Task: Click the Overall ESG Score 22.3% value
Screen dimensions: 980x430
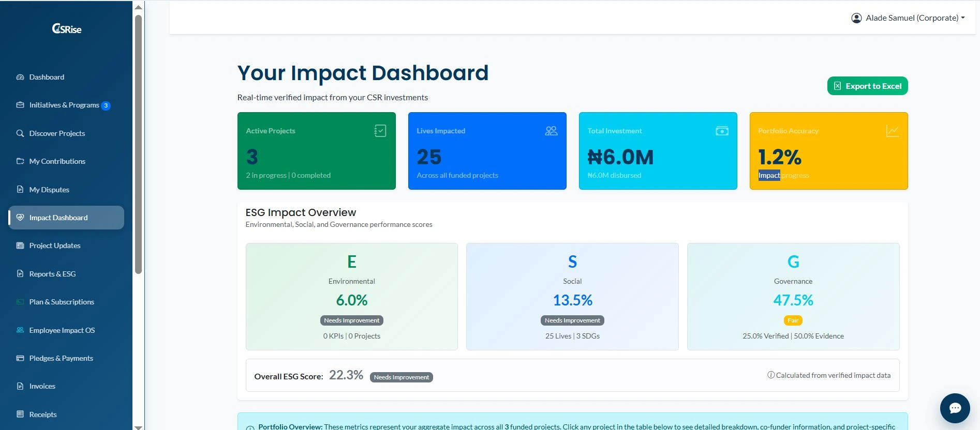Action: click(x=346, y=375)
